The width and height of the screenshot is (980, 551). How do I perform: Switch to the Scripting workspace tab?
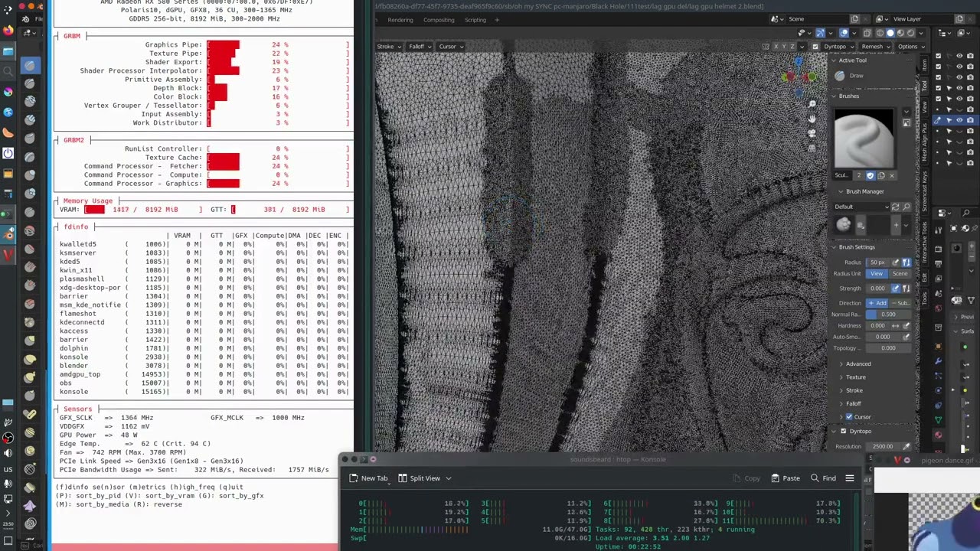pyautogui.click(x=475, y=20)
